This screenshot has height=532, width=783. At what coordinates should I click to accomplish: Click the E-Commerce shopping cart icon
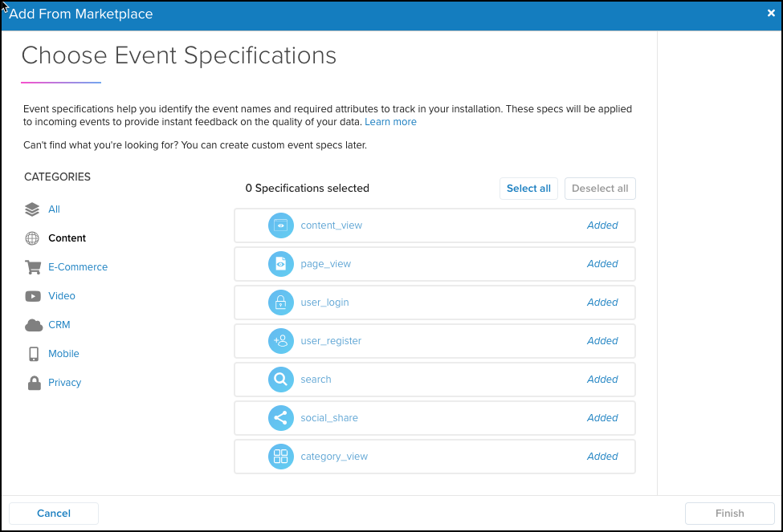click(33, 267)
